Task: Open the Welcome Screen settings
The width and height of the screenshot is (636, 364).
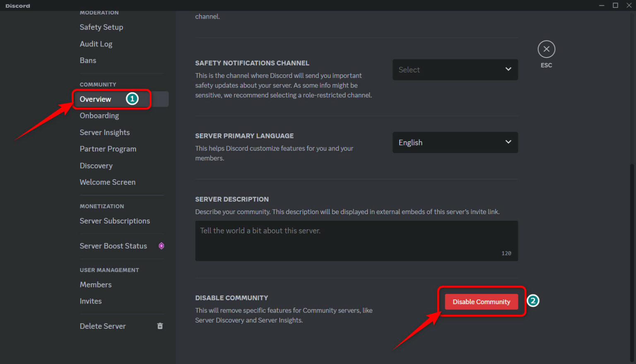Action: click(x=107, y=182)
